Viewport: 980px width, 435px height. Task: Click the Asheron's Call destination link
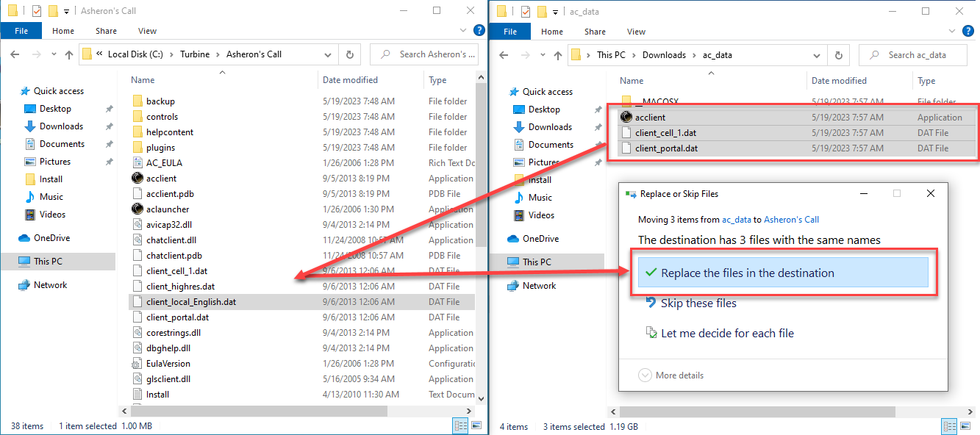[791, 220]
